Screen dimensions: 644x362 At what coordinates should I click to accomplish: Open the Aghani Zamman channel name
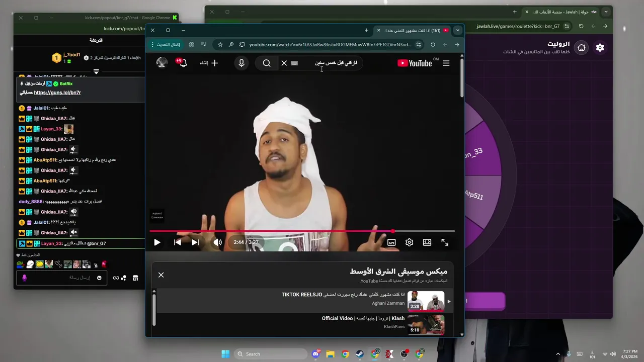[388, 303]
